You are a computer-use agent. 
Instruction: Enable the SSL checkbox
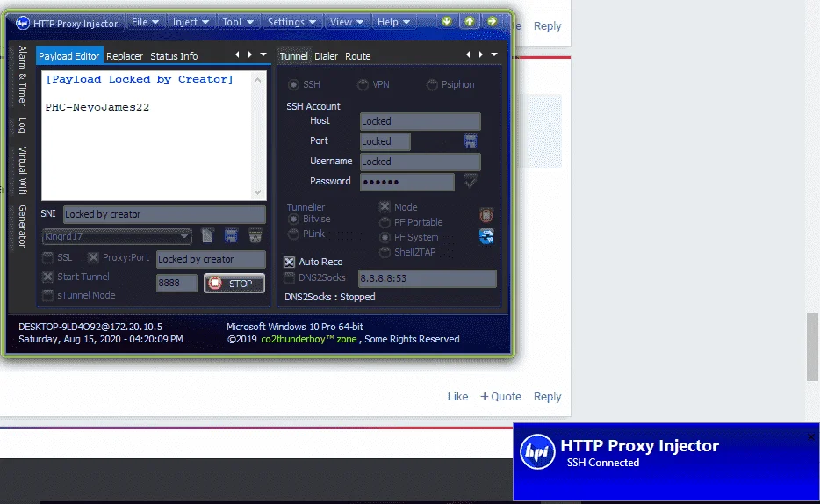[47, 258]
